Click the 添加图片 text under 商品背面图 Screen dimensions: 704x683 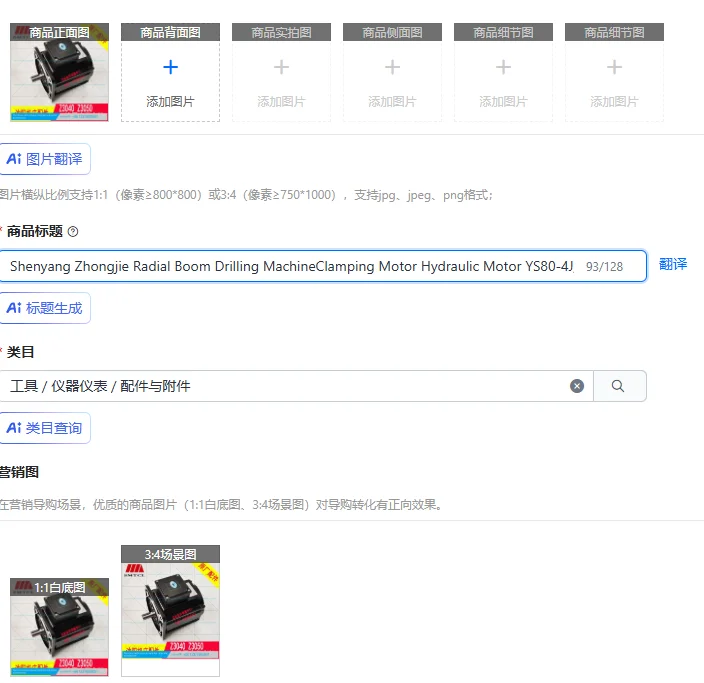[x=170, y=102]
